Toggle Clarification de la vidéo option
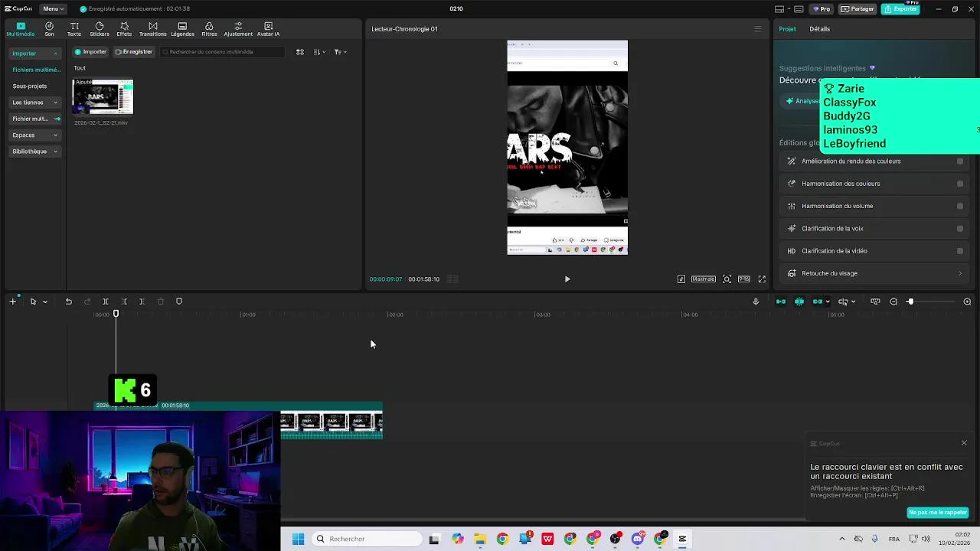980x551 pixels. point(960,251)
